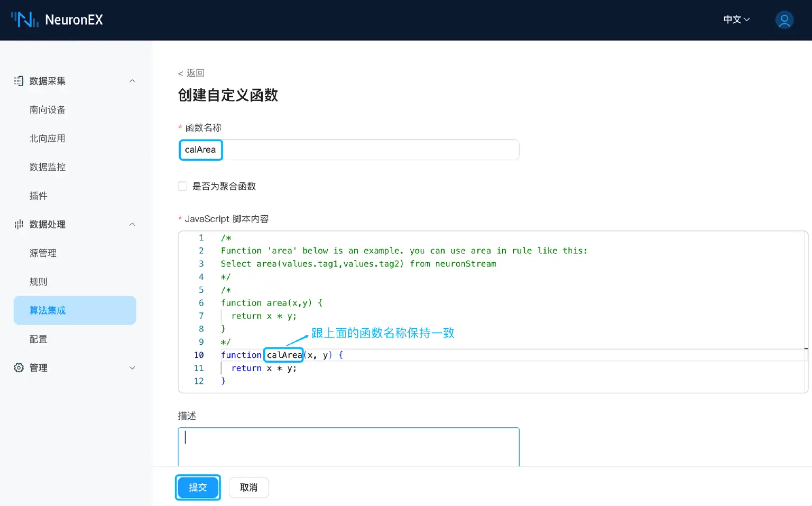Open the 中文 language dropdown
The width and height of the screenshot is (812, 506).
click(736, 20)
